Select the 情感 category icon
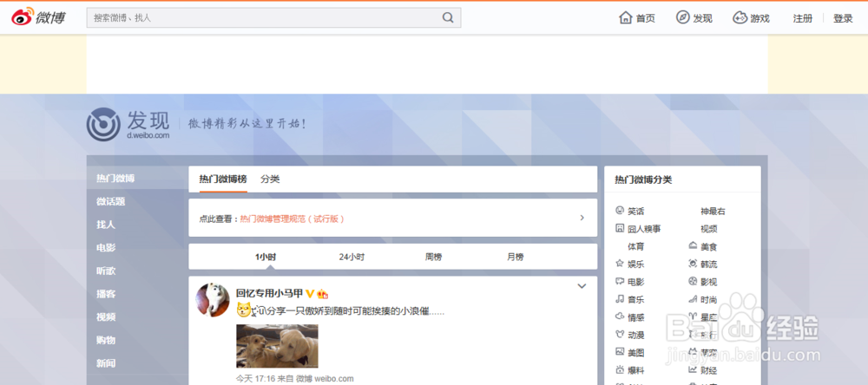The height and width of the screenshot is (385, 868). (620, 317)
